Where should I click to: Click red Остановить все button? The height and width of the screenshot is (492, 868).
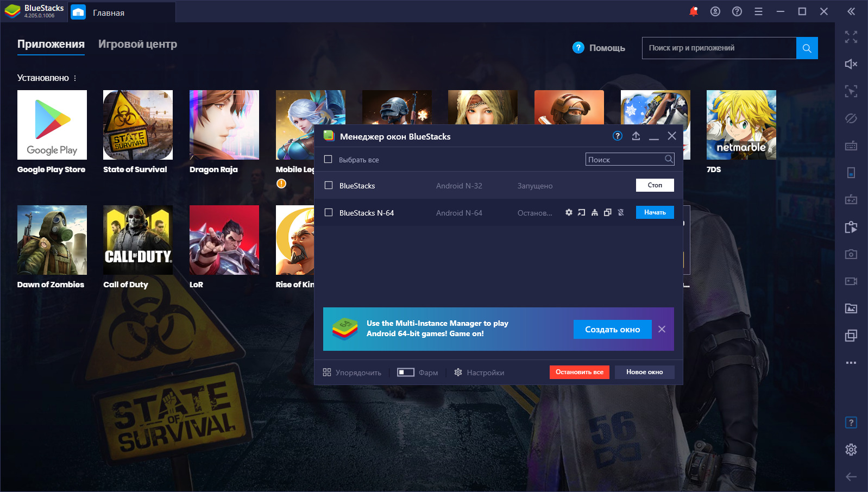[x=580, y=372]
